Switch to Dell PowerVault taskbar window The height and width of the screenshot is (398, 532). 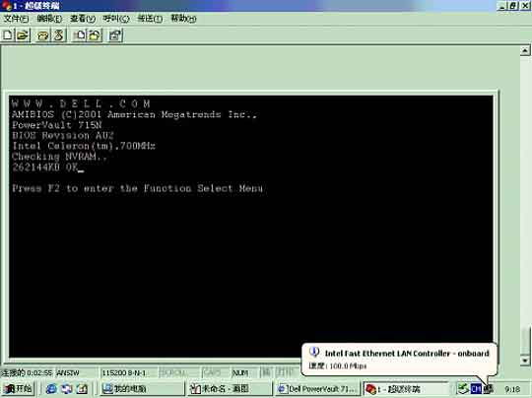(316, 389)
